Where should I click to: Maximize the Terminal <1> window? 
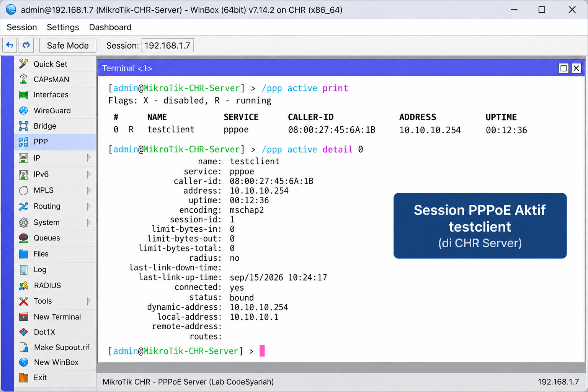pos(563,68)
